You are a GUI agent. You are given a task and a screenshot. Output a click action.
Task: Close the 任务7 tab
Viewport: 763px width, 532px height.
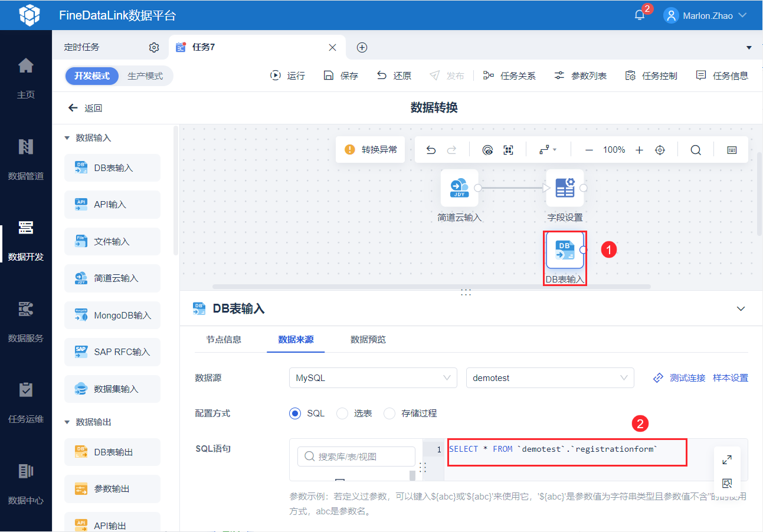pyautogui.click(x=332, y=48)
